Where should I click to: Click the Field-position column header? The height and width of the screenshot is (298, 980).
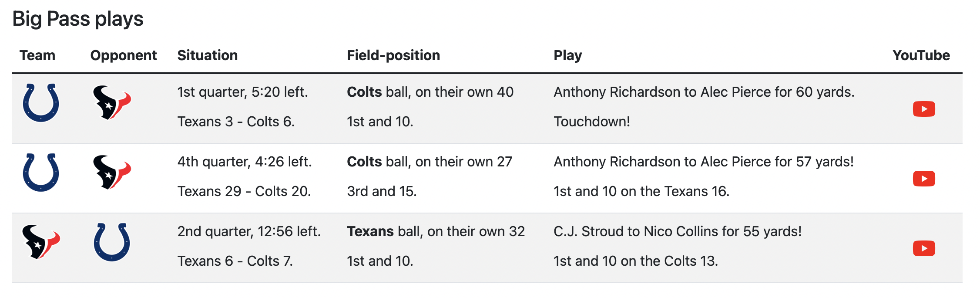pos(393,55)
